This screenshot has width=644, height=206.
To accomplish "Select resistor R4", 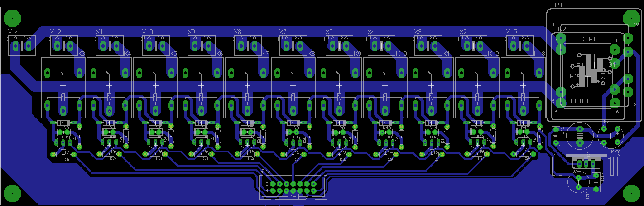I will click(x=539, y=136).
